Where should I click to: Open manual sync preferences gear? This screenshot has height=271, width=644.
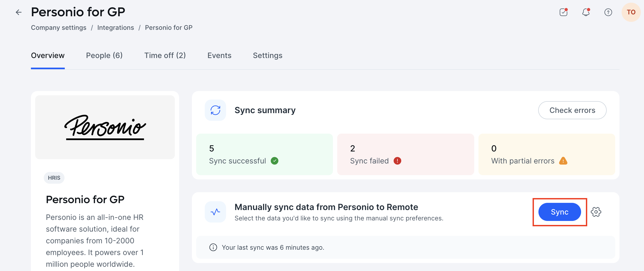596,212
